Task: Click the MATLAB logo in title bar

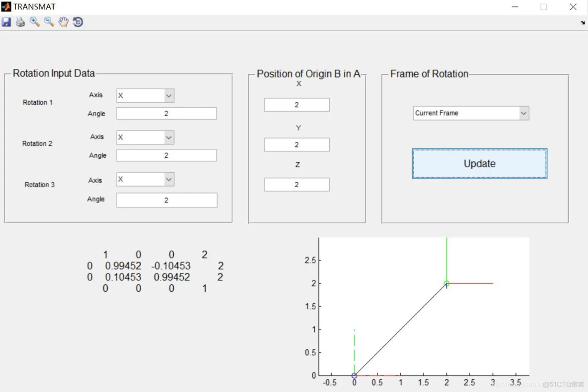Action: 6,6
